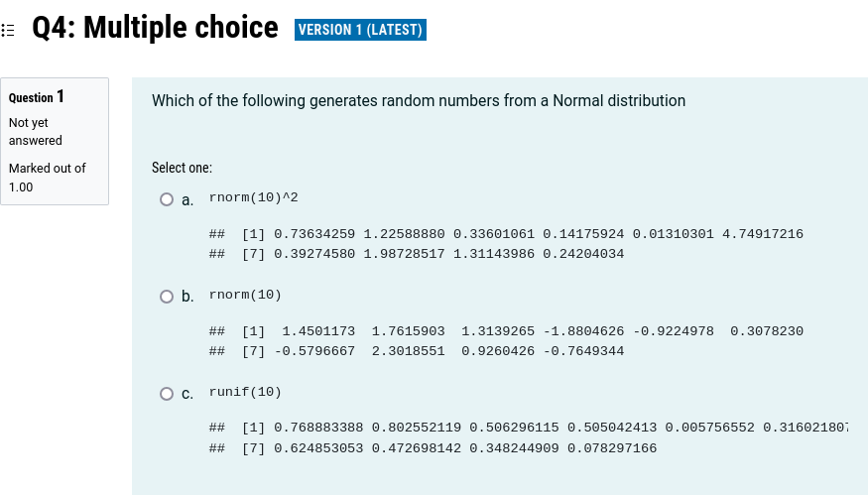Click the Q4: Multiple choice heading
Screen dimensions: 868x495
coord(156,28)
